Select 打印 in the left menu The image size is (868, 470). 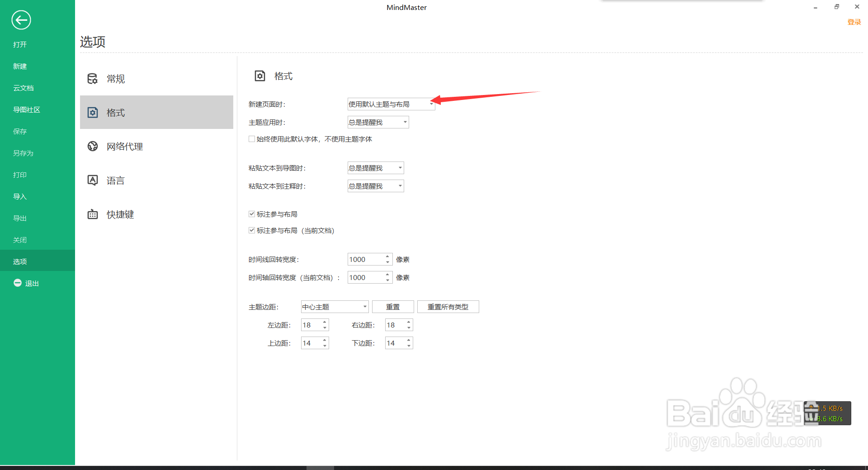pyautogui.click(x=20, y=175)
